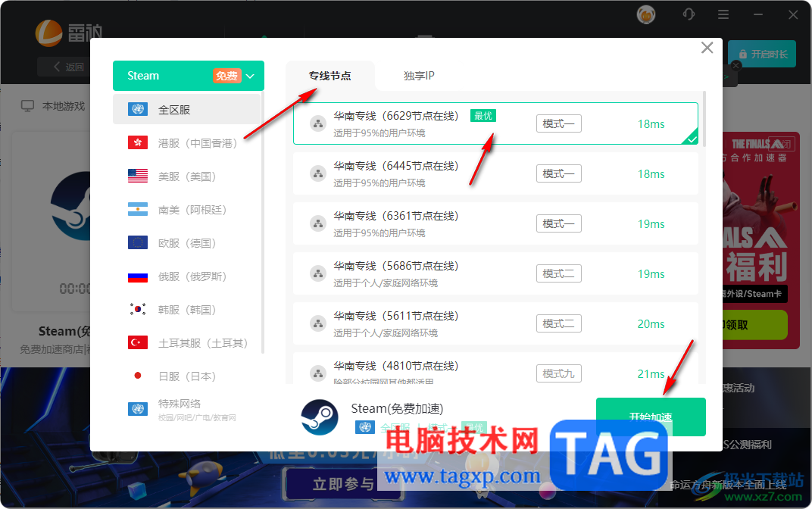Viewport: 812px width, 509px height.
Task: Click the node list scrollbar
Action: tap(704, 119)
